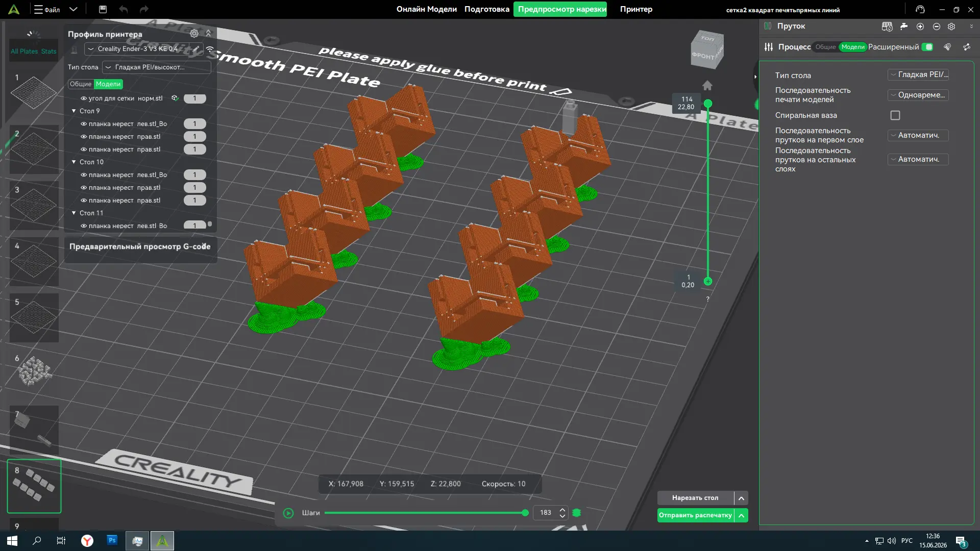Click the Отправить распечатку button
The height and width of the screenshot is (551, 980).
pos(695,515)
